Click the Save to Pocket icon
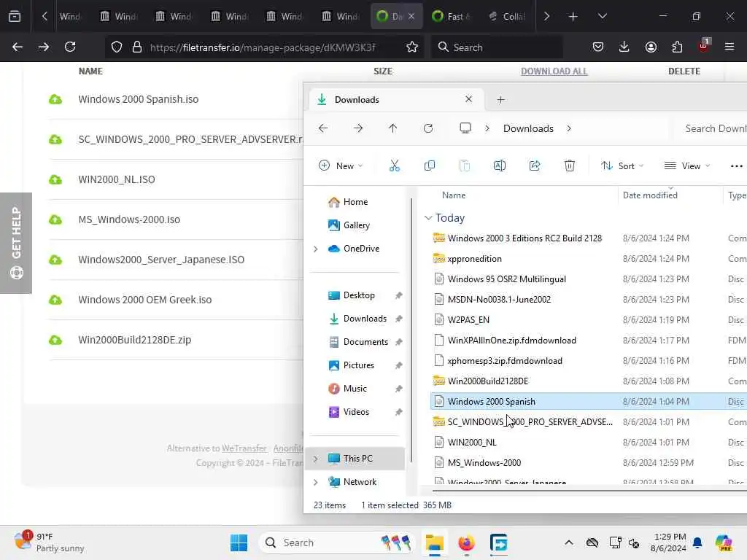The image size is (747, 560). [x=598, y=47]
